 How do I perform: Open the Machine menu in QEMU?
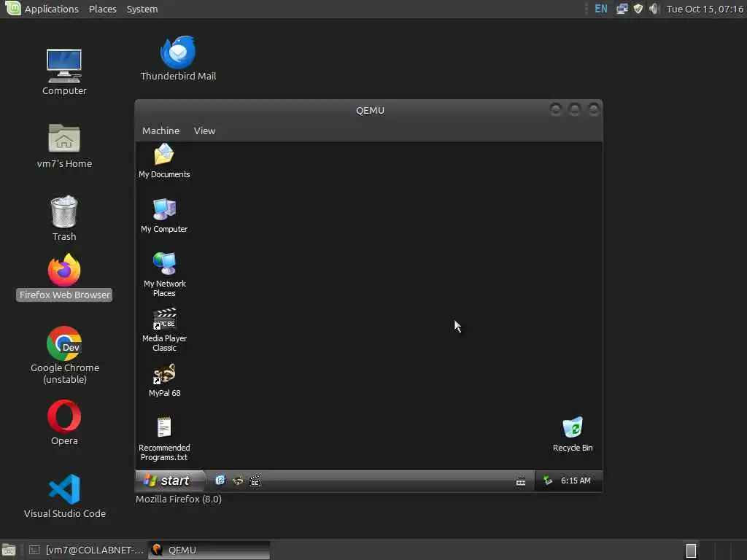tap(161, 131)
